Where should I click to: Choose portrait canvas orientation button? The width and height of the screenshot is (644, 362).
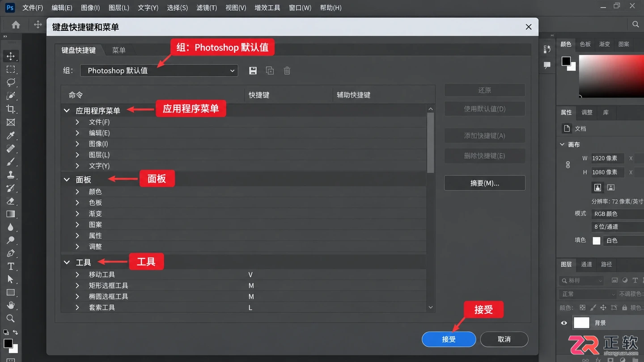597,187
